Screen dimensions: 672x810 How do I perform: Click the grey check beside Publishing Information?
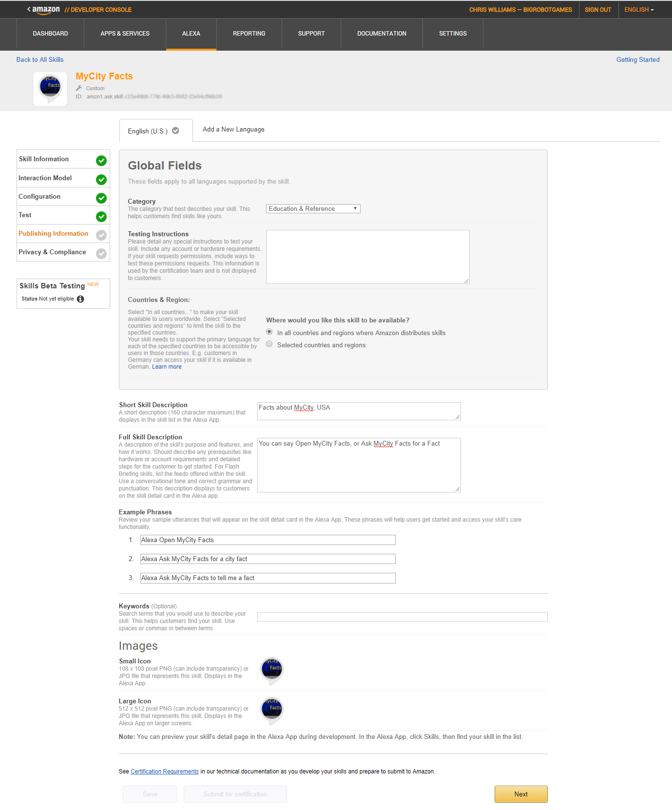point(101,235)
